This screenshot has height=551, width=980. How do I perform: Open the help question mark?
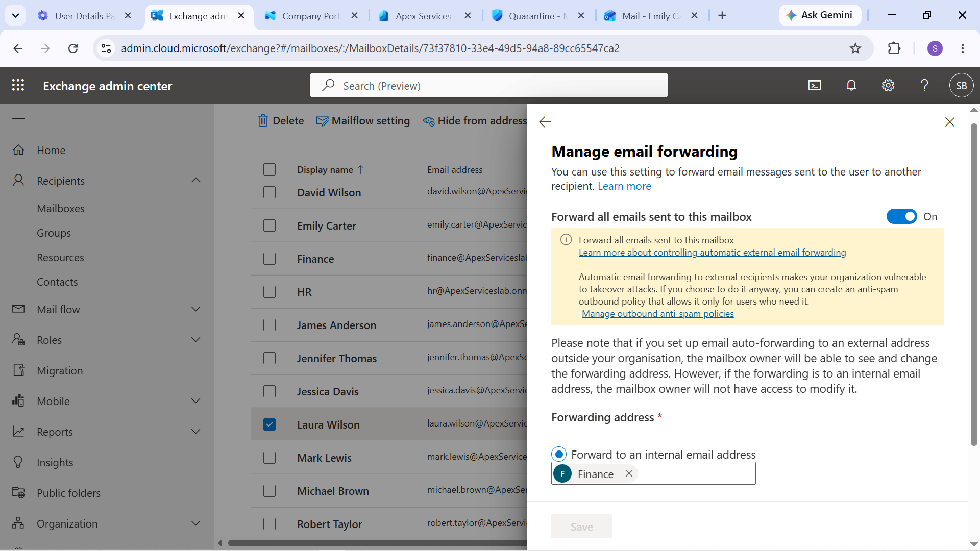point(924,85)
